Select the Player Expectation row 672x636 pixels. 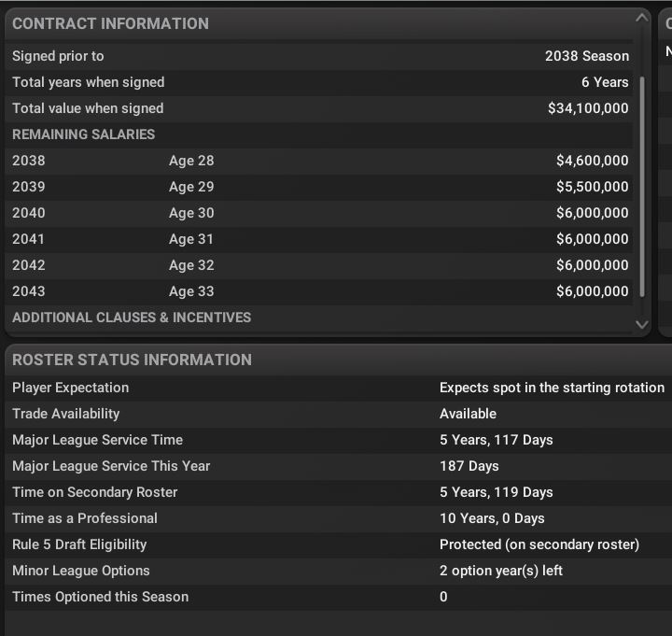pos(336,388)
